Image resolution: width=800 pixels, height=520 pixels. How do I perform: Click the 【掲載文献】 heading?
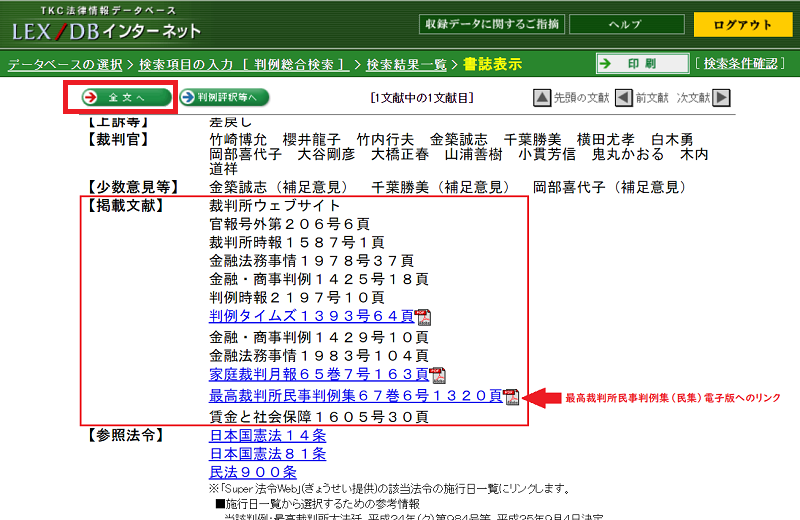tap(125, 205)
